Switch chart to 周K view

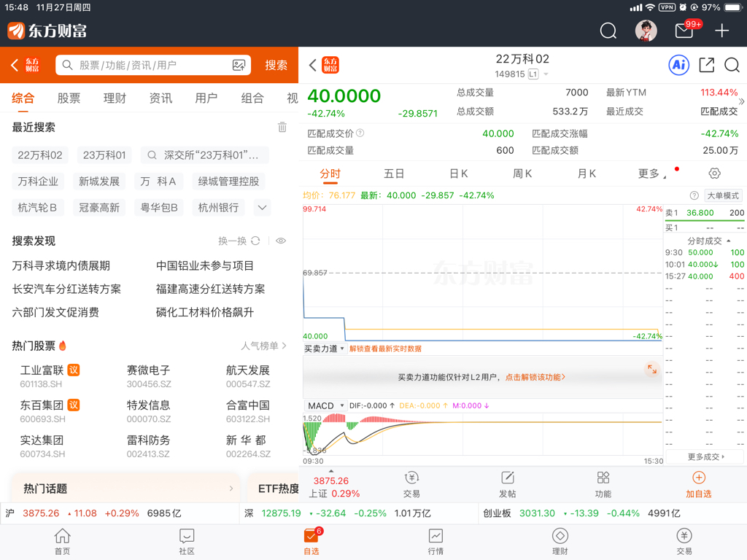pyautogui.click(x=522, y=174)
